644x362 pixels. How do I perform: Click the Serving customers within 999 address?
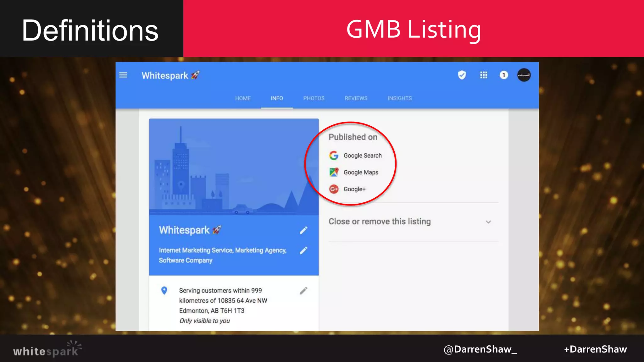[x=223, y=300]
